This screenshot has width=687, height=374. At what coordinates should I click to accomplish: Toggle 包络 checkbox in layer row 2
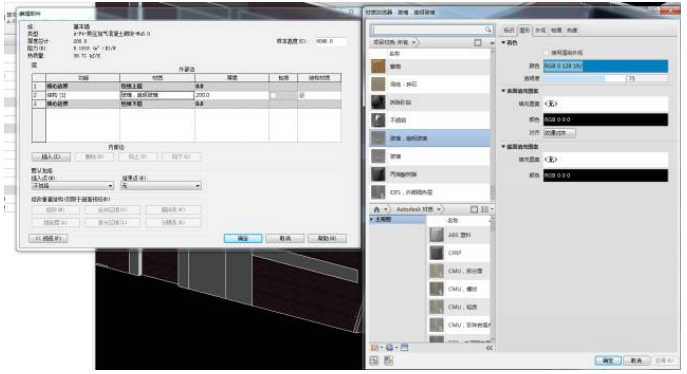273,95
